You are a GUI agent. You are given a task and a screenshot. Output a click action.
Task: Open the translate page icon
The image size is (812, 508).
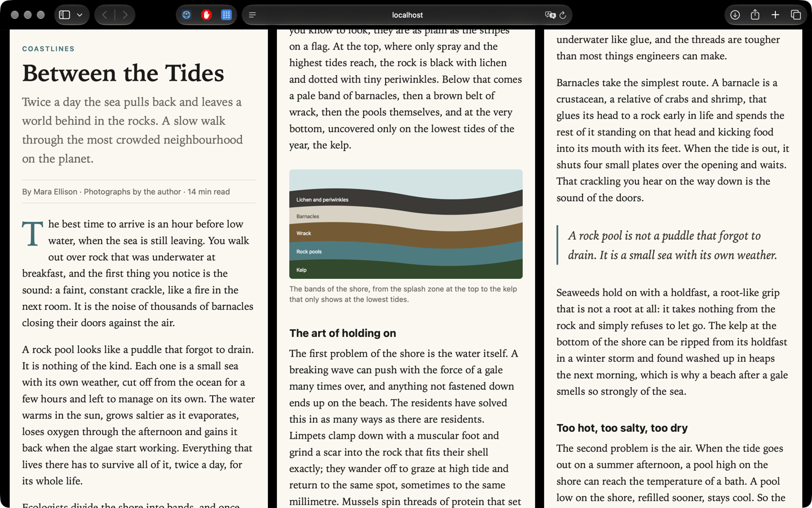(x=550, y=15)
